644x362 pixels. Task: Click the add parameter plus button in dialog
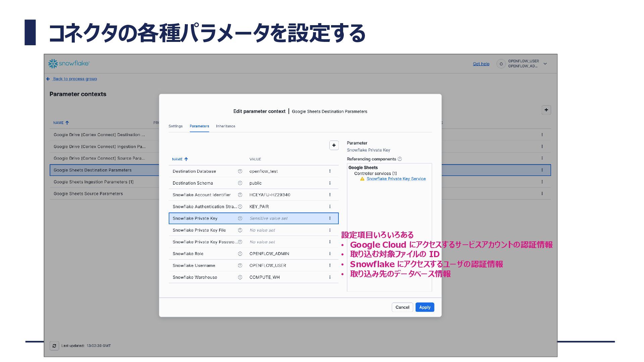(x=334, y=145)
